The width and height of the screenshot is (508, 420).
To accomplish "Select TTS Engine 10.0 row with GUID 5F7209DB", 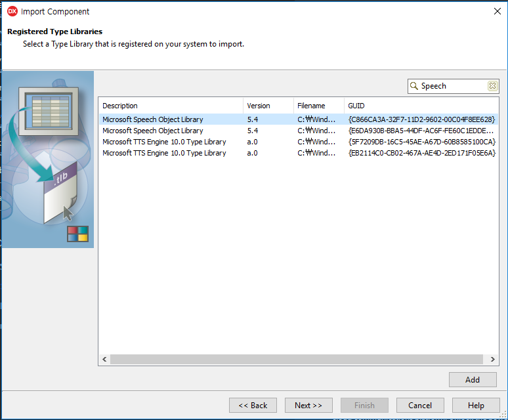I will (x=299, y=142).
